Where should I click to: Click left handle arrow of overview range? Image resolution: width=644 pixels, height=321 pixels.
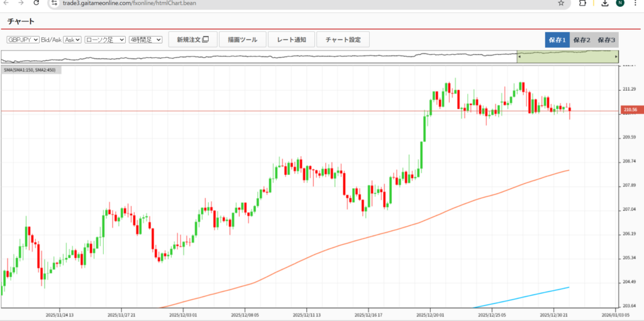click(519, 57)
